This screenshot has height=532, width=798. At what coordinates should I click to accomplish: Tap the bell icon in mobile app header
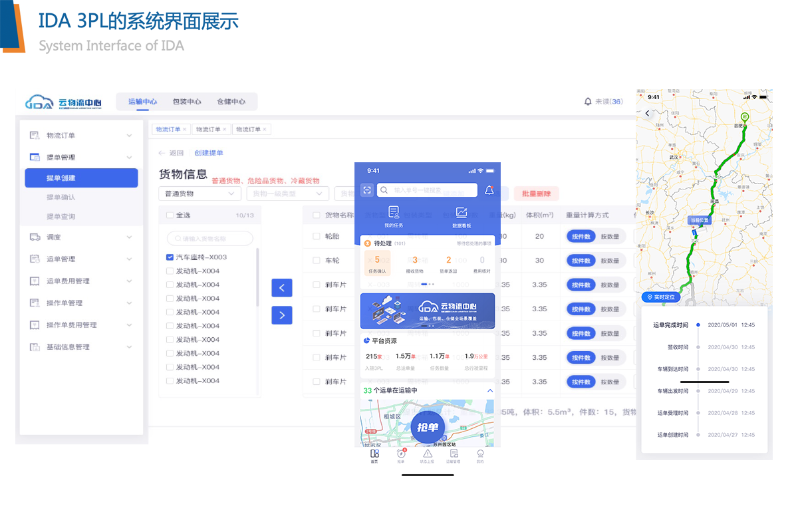pyautogui.click(x=489, y=190)
